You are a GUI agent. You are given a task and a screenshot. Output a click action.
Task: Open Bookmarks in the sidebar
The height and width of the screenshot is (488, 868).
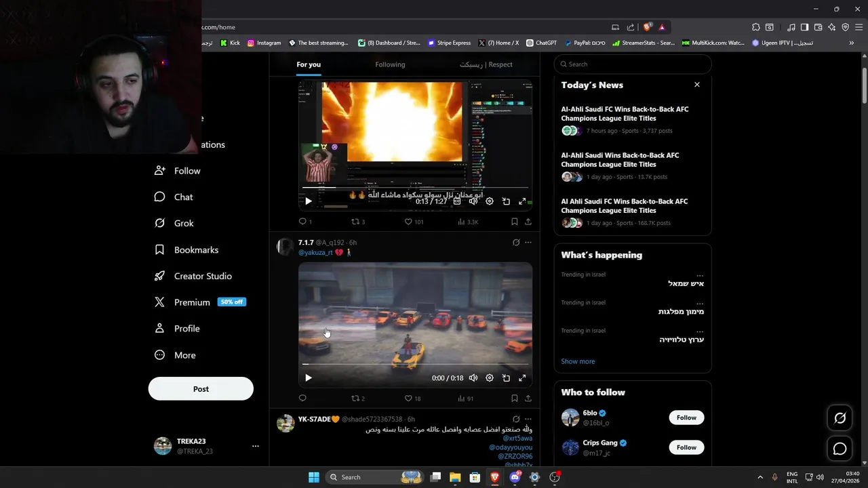(186, 249)
